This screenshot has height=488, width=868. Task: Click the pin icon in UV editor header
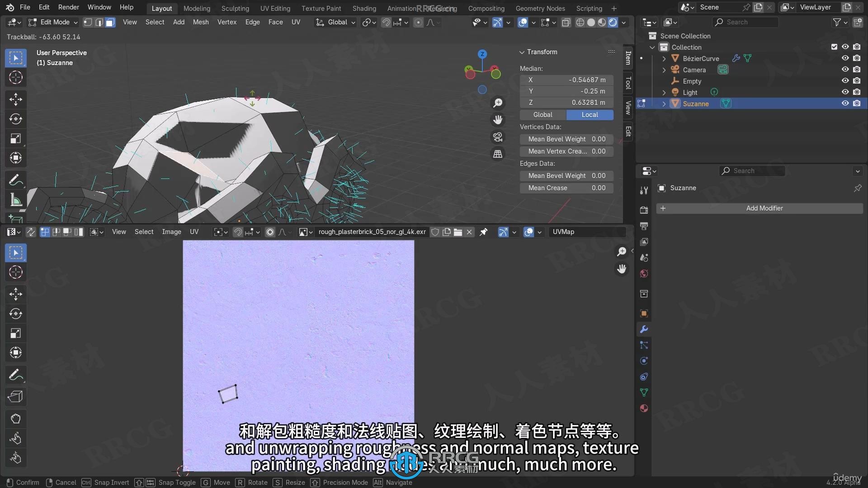click(484, 232)
